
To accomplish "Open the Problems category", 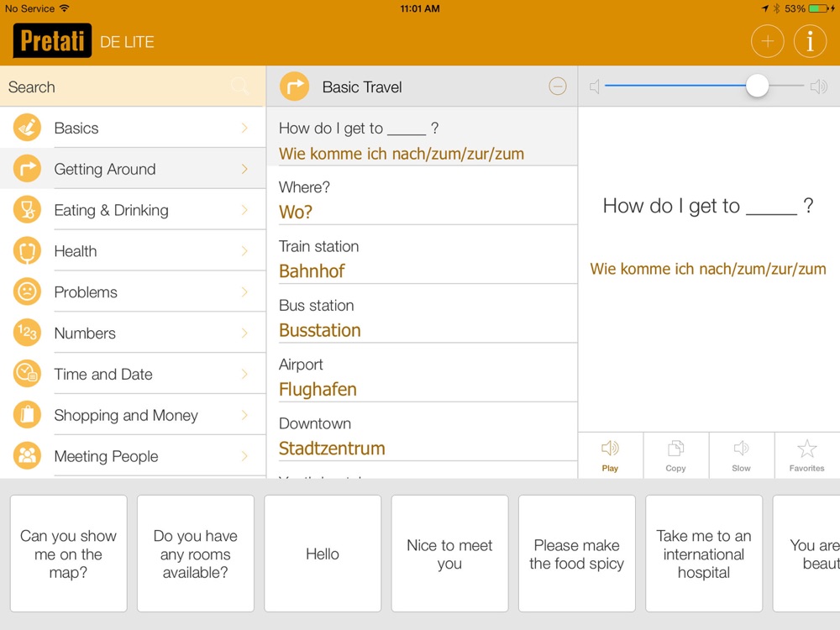I will pos(133,292).
